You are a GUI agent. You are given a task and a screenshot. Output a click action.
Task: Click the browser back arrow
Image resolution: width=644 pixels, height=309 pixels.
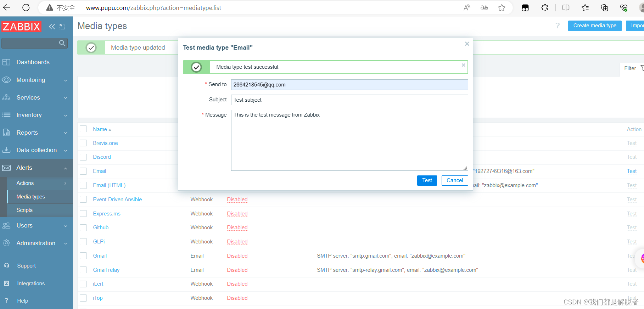(x=7, y=7)
